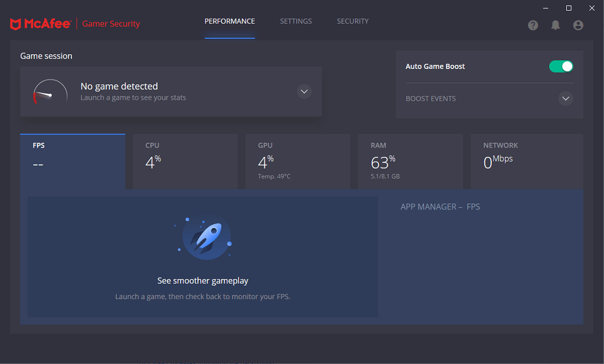Click the Temp. 49°C reading
Screen dimensions: 604x364
coord(274,176)
